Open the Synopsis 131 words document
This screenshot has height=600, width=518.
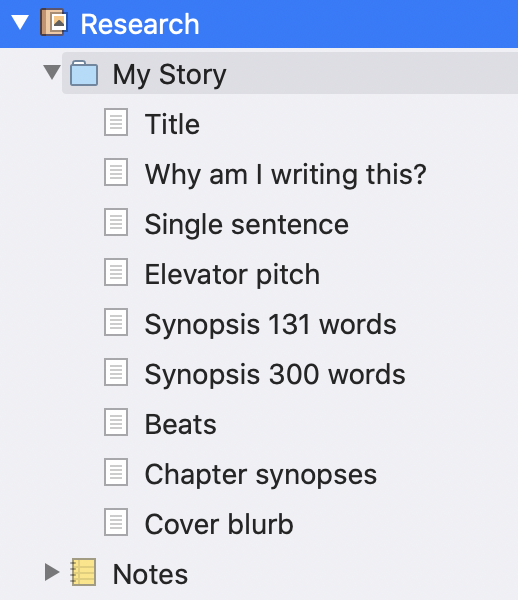click(x=270, y=325)
